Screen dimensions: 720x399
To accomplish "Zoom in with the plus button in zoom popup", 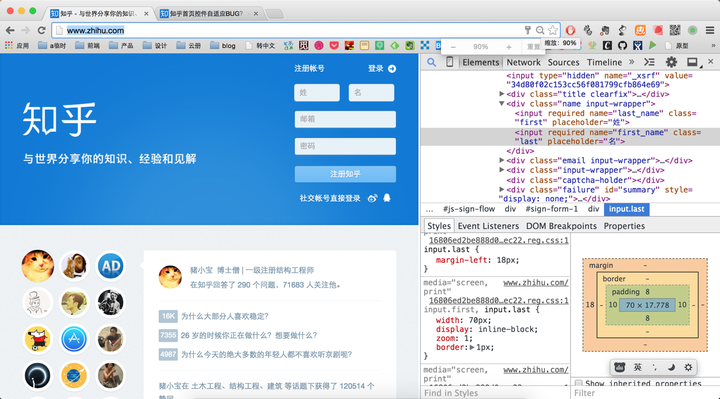I will (x=509, y=47).
